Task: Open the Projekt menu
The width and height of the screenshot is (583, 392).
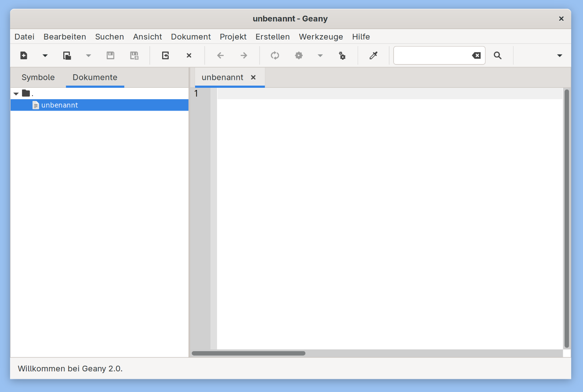Action: pos(233,37)
